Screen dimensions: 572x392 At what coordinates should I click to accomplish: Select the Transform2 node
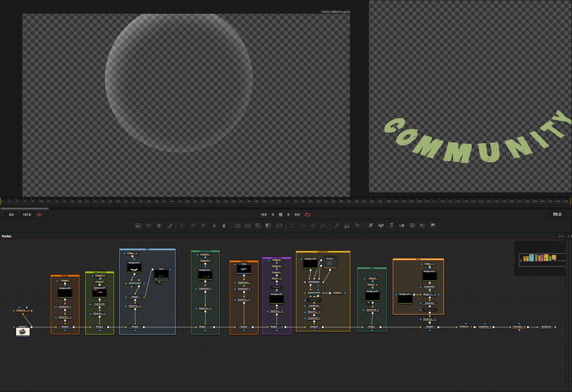tap(484, 327)
